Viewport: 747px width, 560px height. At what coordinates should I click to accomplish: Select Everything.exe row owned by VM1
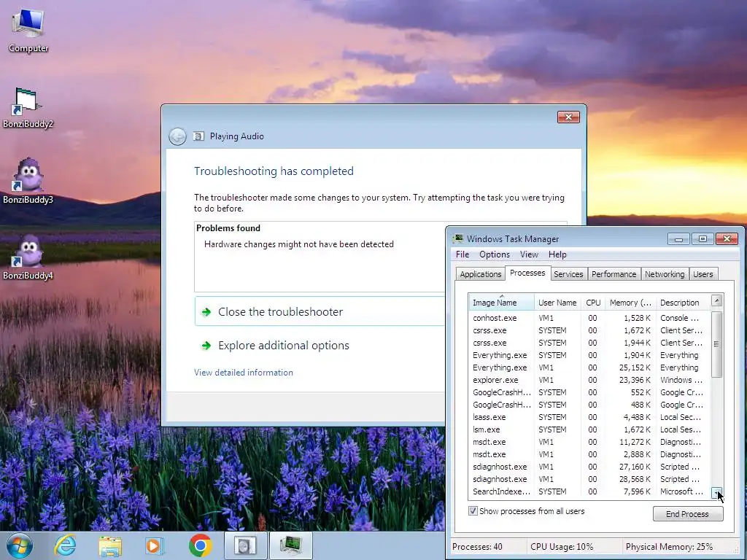tap(589, 367)
